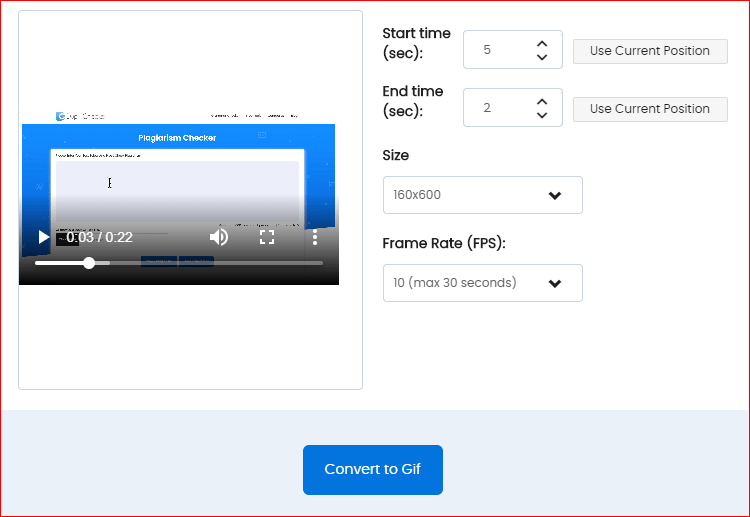750x517 pixels.
Task: Click the Convert to Gif button
Action: click(373, 470)
